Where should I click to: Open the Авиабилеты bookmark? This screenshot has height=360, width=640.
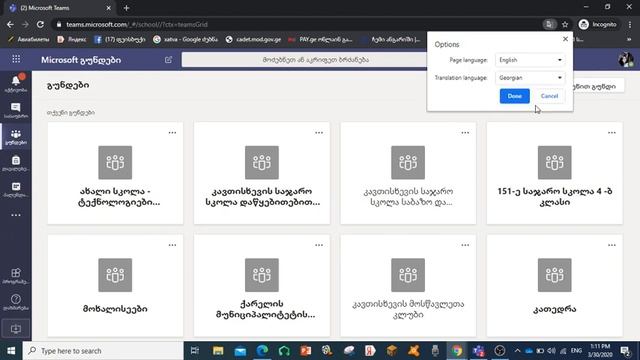pyautogui.click(x=28, y=40)
